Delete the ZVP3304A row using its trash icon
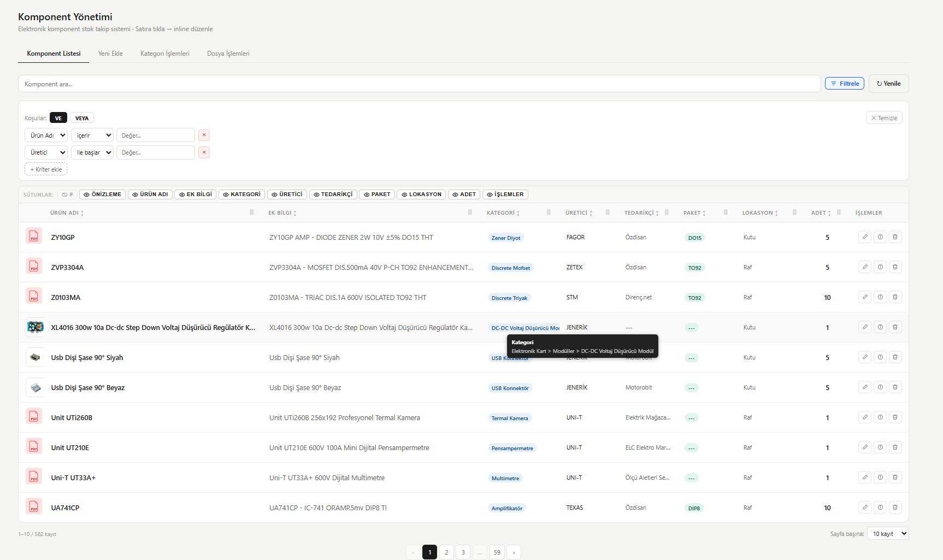943x560 pixels. [x=895, y=267]
